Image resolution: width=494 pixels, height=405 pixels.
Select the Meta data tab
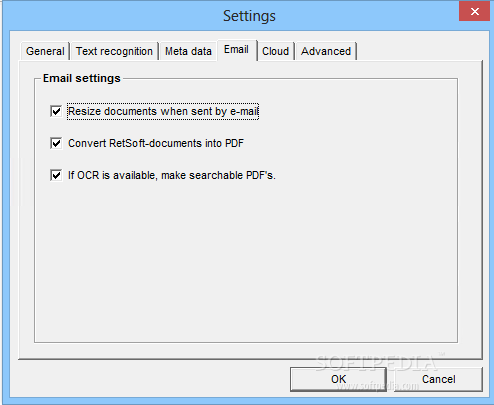188,51
